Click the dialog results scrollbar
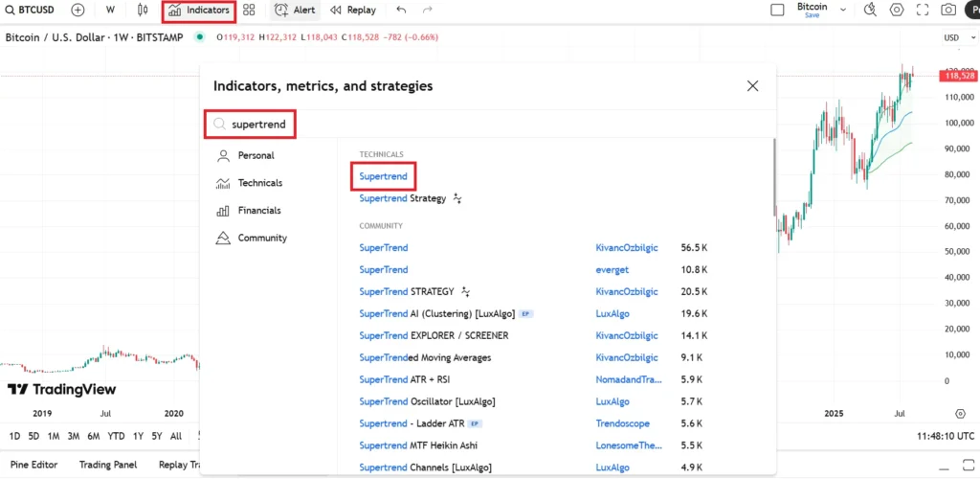This screenshot has height=479, width=980. [774, 176]
